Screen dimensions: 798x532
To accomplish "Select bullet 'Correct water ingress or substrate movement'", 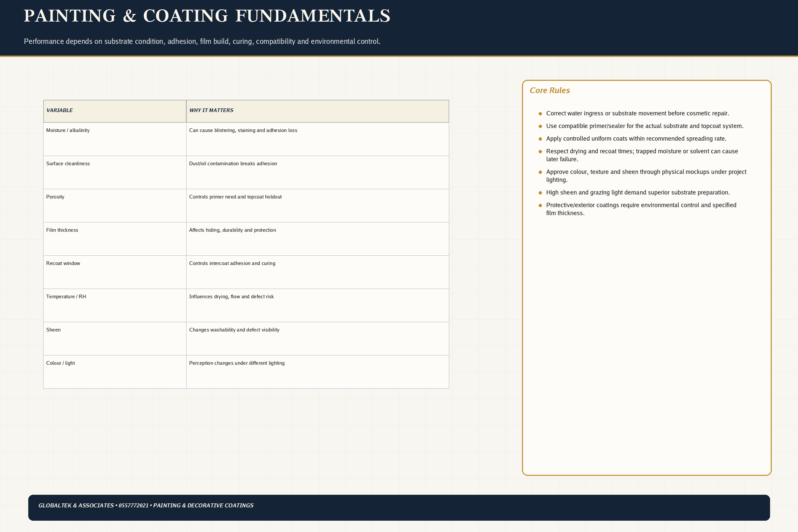I will coord(637,113).
